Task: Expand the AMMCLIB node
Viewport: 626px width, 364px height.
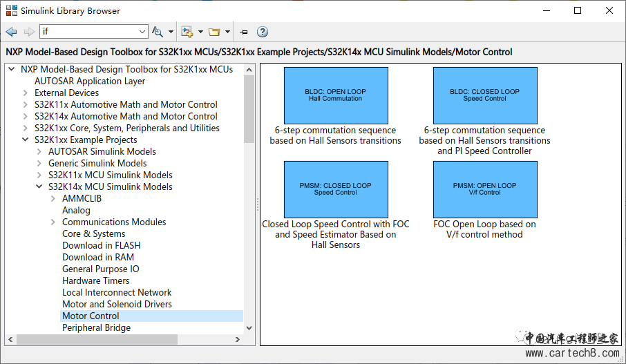Action: [x=53, y=198]
